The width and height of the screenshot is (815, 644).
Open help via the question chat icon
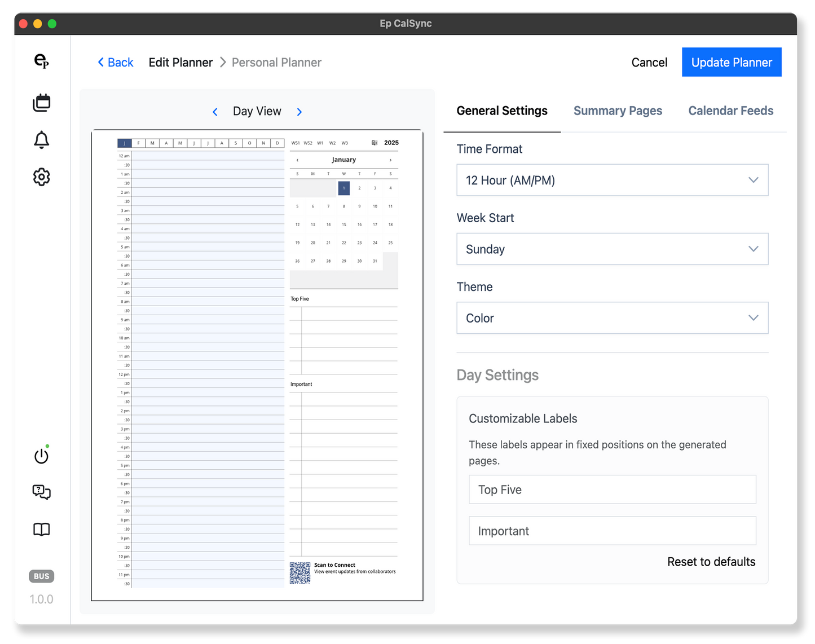pyautogui.click(x=41, y=492)
